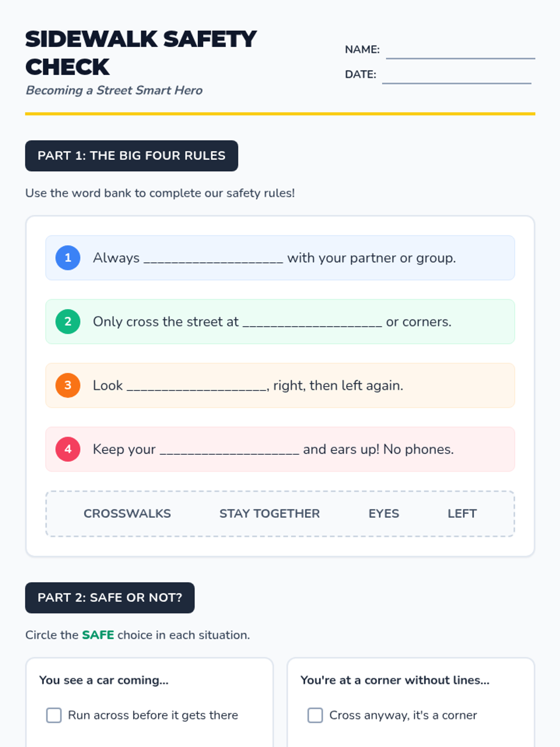The height and width of the screenshot is (747, 560).
Task: Select CROSSWALKS in the word bank
Action: pyautogui.click(x=127, y=514)
